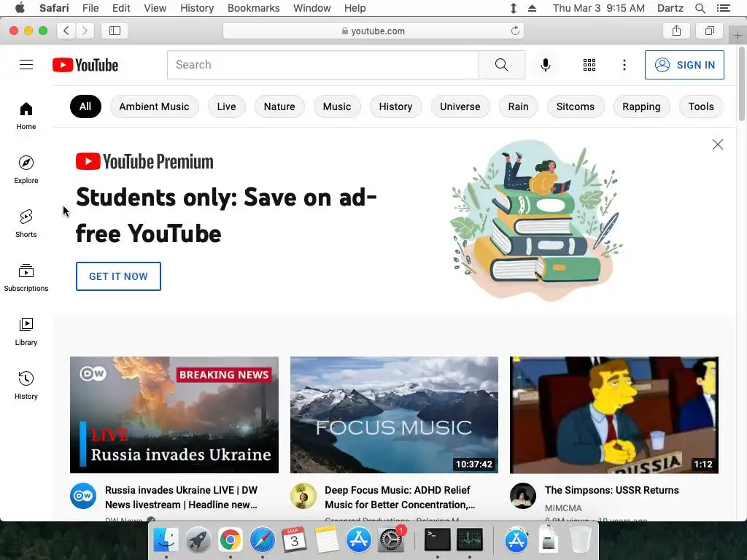This screenshot has height=560, width=747.
Task: Reload the page in Safari
Action: (515, 31)
